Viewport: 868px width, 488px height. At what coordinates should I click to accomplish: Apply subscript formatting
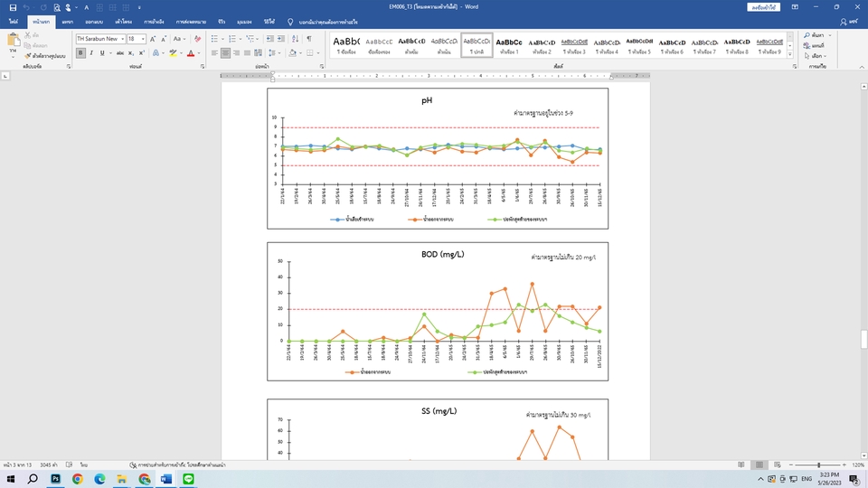(131, 53)
